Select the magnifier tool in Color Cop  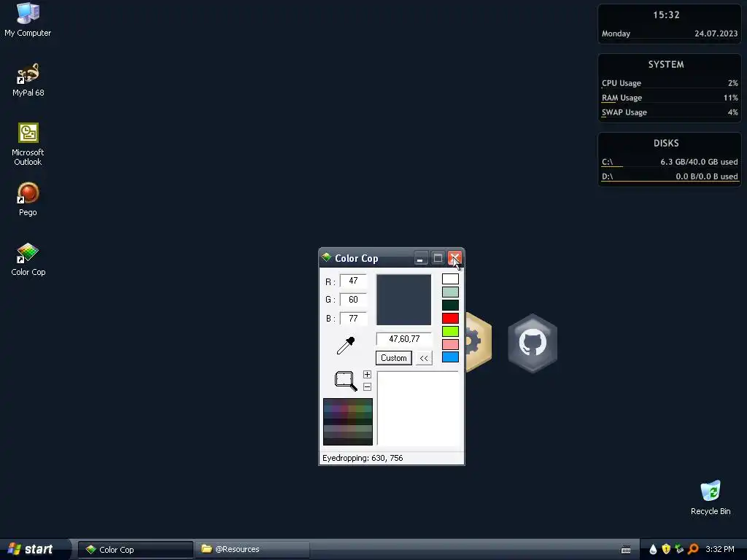346,381
